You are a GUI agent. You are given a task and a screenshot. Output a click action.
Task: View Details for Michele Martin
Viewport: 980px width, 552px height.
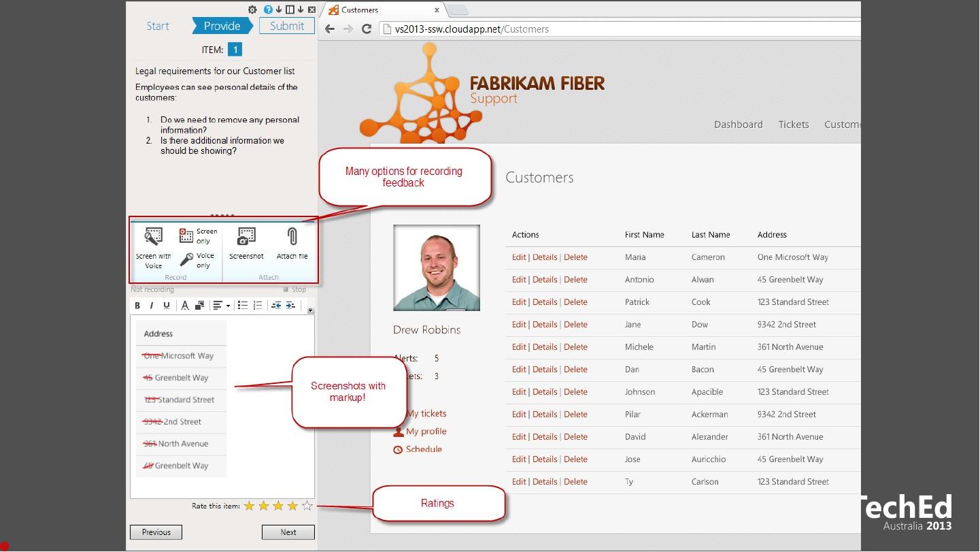click(545, 347)
